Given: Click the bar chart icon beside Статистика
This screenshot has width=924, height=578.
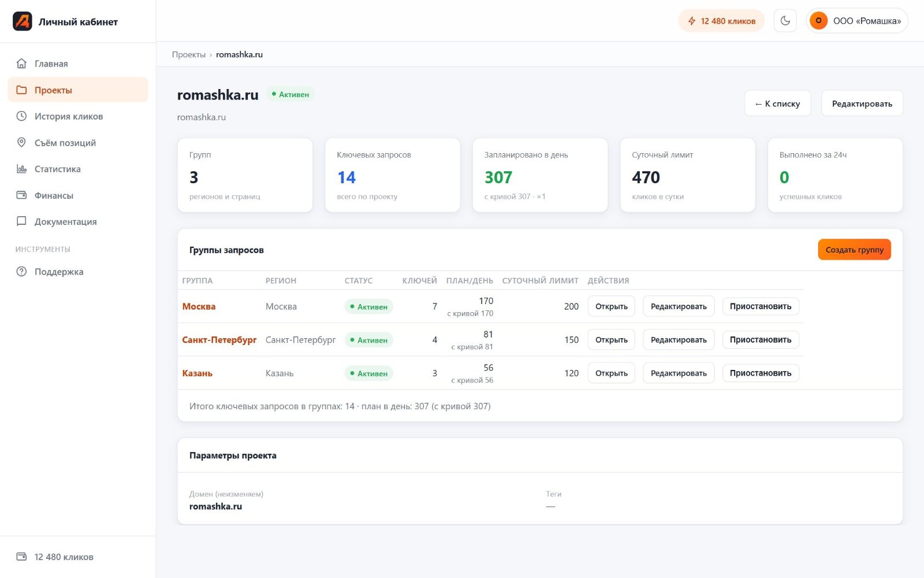Looking at the screenshot, I should pyautogui.click(x=21, y=169).
